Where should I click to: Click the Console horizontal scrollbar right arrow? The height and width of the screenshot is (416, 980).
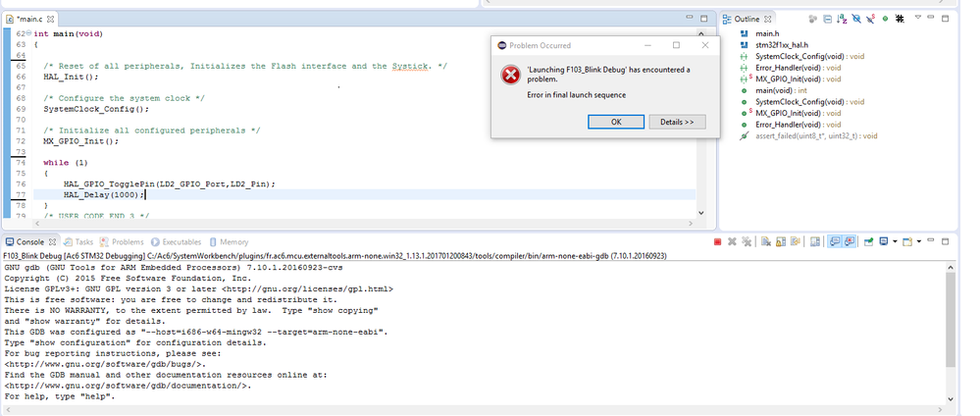point(940,410)
